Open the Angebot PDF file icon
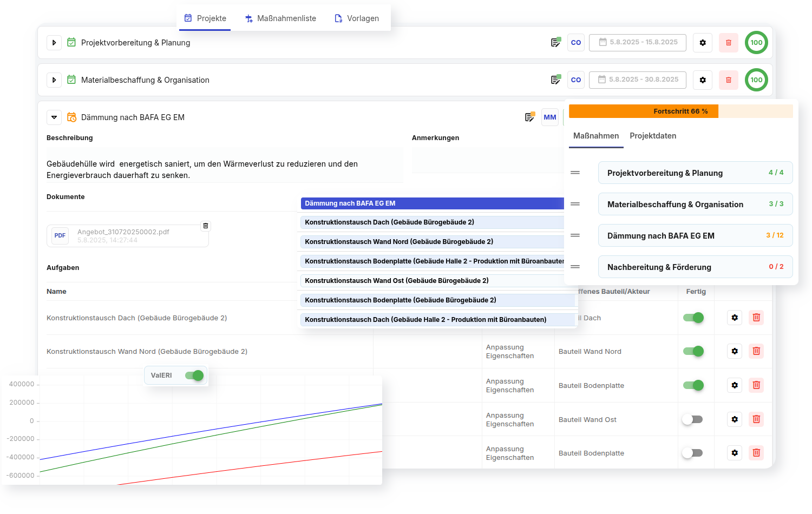The height and width of the screenshot is (514, 812). coord(60,236)
